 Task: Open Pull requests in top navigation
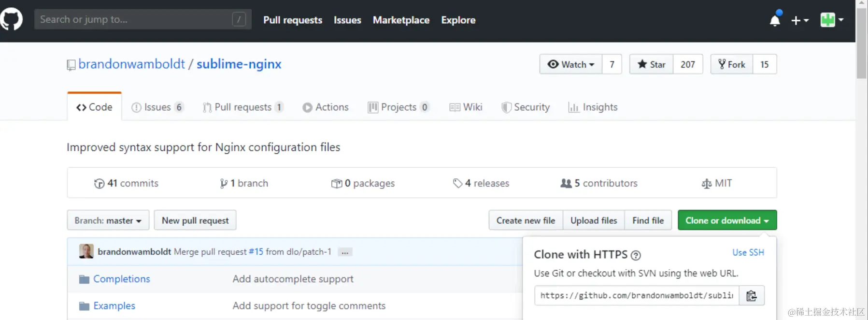click(x=293, y=20)
